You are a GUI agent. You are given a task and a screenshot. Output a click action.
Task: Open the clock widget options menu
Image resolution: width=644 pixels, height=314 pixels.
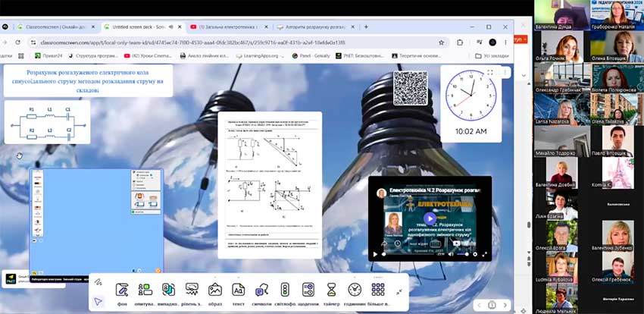tap(505, 72)
